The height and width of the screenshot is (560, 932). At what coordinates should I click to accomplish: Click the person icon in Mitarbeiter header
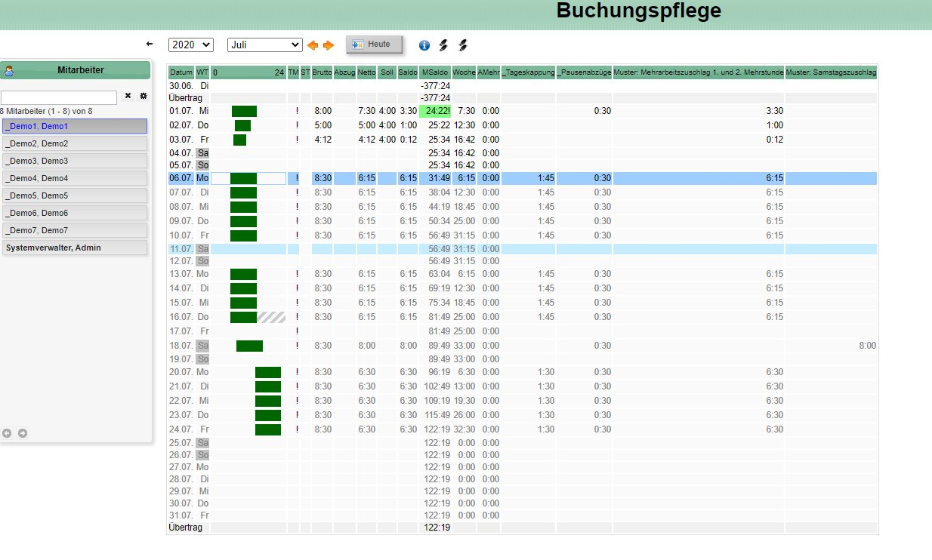click(9, 71)
